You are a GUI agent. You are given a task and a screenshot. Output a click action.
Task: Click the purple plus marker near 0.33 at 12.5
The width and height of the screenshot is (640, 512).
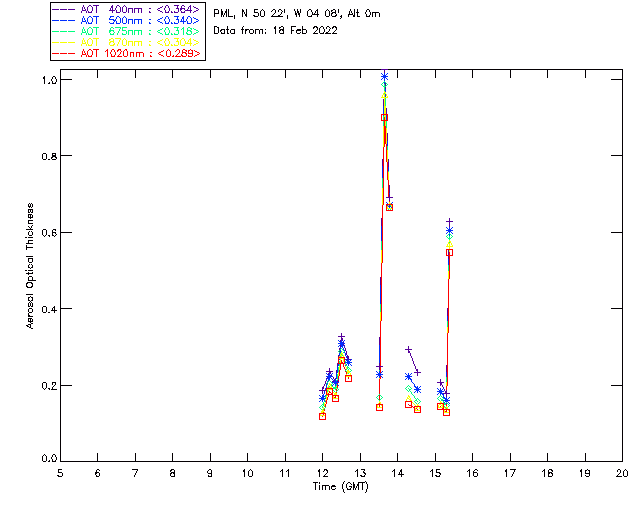(342, 337)
